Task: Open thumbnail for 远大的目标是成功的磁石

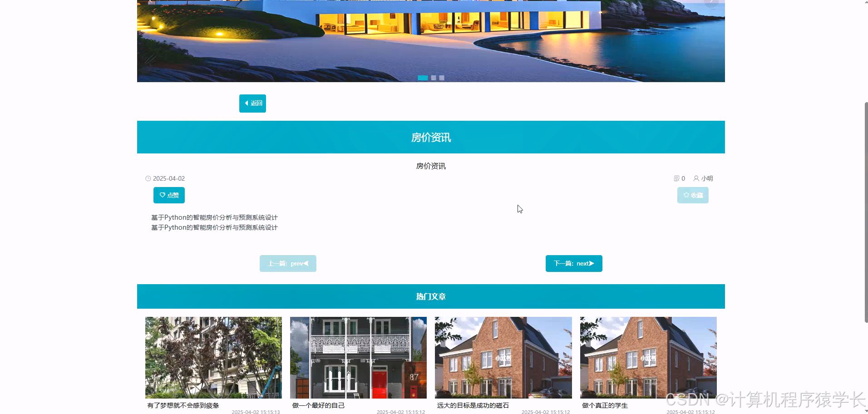Action: click(x=503, y=358)
